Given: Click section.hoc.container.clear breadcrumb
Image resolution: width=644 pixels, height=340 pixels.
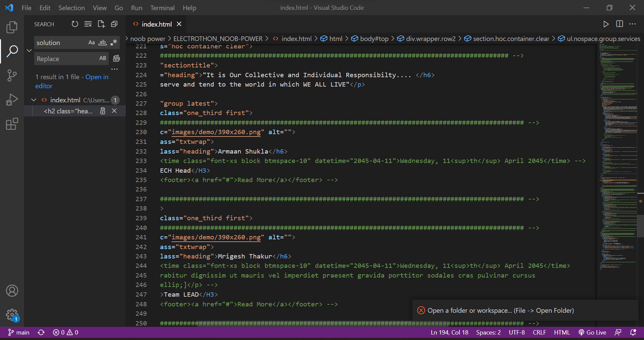Looking at the screenshot, I should click(x=507, y=39).
